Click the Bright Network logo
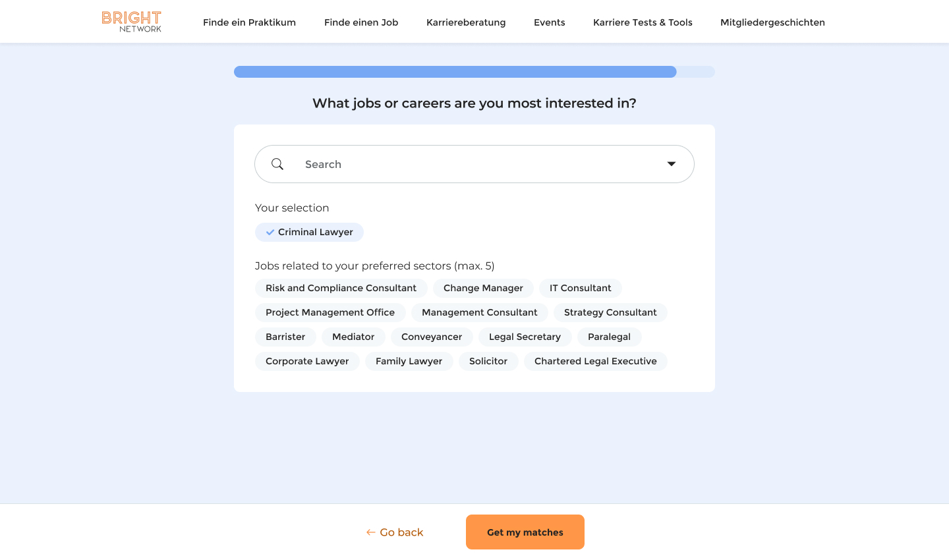This screenshot has height=560, width=949. tap(132, 22)
